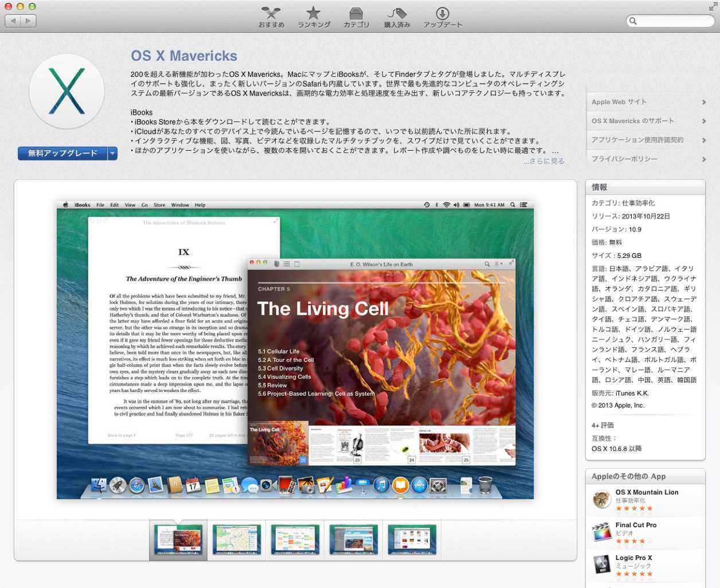
Task: Go back with the left arrow button
Action: [13, 21]
